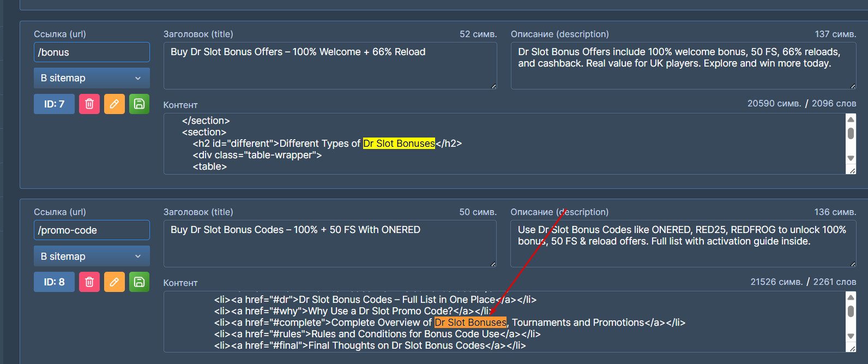Save the /promo-code entry with green disk icon
868x364 pixels.
pyautogui.click(x=139, y=282)
